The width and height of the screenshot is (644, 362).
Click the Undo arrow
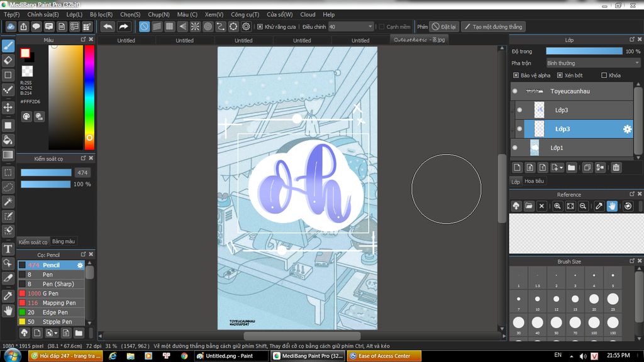[108, 26]
